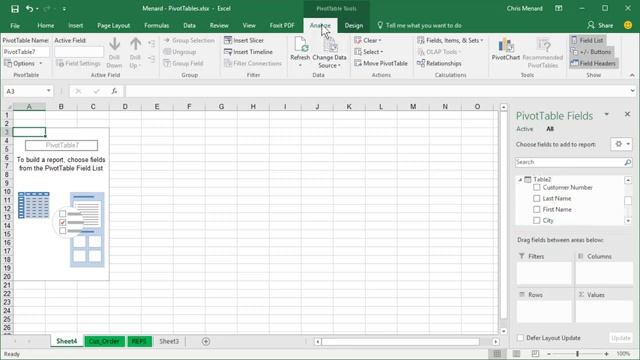Refresh the PivotTable data
Image resolution: width=640 pixels, height=360 pixels.
300,51
